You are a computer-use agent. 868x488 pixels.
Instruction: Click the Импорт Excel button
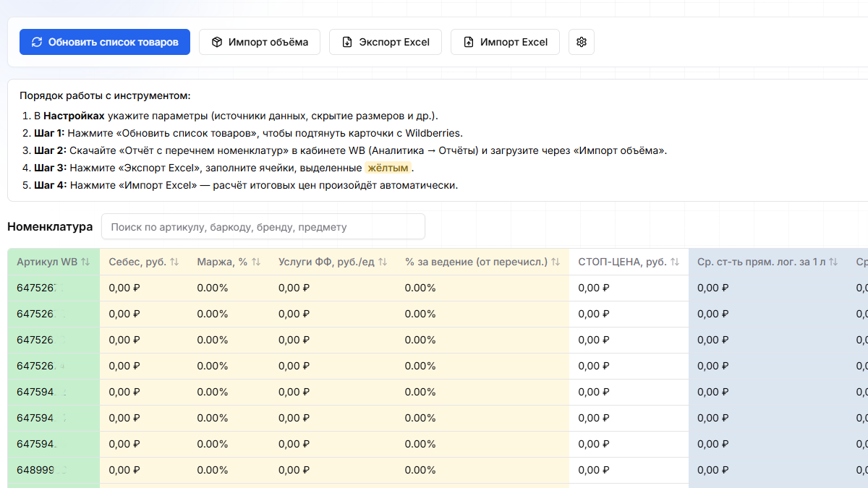(505, 42)
